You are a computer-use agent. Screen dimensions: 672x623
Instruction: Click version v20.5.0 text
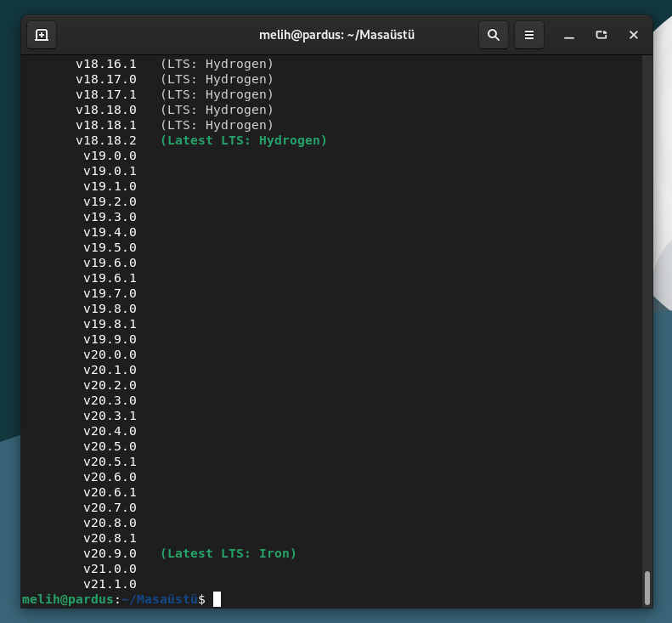coord(110,446)
